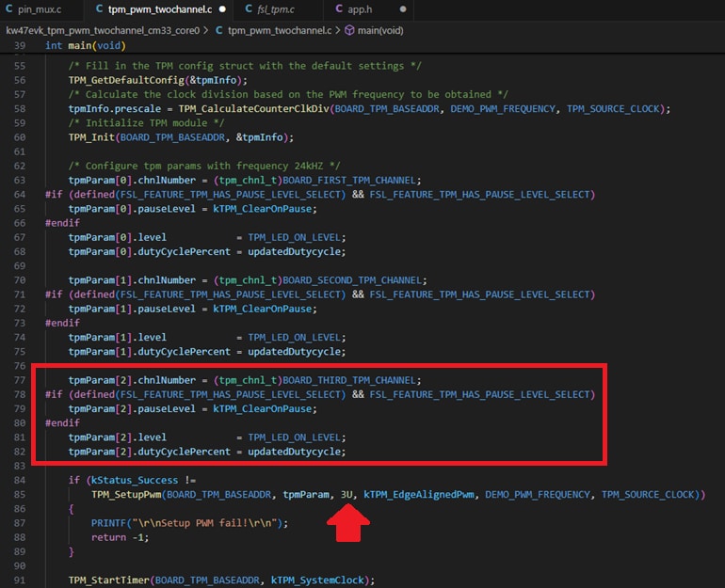Click the unsaved dot on app.h tab
The image size is (725, 588).
pos(403,9)
